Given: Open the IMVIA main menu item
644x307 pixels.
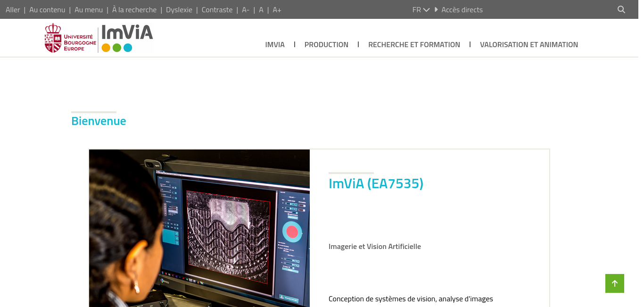Looking at the screenshot, I should (275, 44).
